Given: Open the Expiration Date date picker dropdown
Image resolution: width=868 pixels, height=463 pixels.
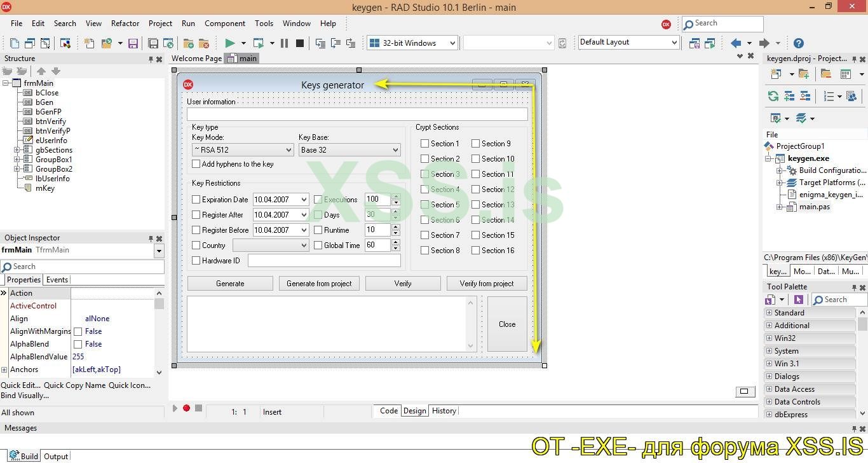Looking at the screenshot, I should 304,200.
